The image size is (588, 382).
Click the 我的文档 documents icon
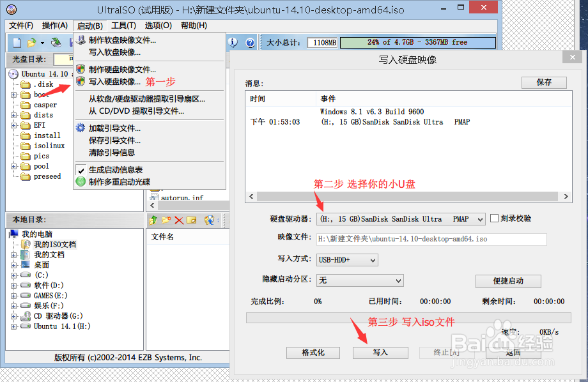[25, 254]
